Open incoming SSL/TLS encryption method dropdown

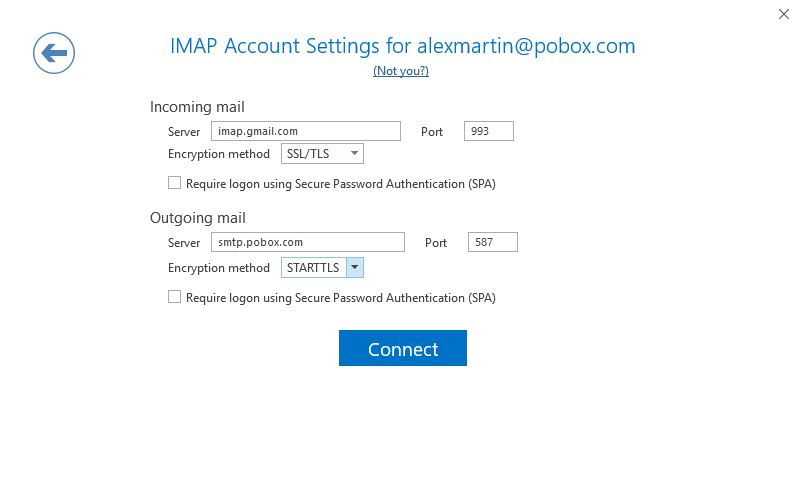pyautogui.click(x=322, y=154)
